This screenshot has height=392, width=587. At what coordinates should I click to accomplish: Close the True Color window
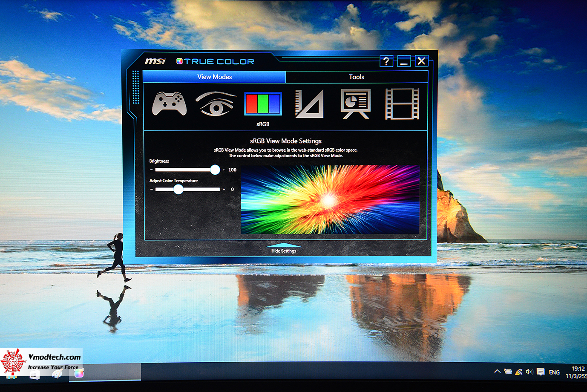(x=421, y=61)
